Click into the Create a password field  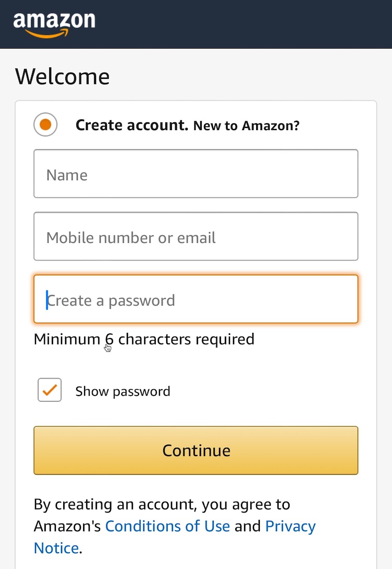click(x=196, y=299)
